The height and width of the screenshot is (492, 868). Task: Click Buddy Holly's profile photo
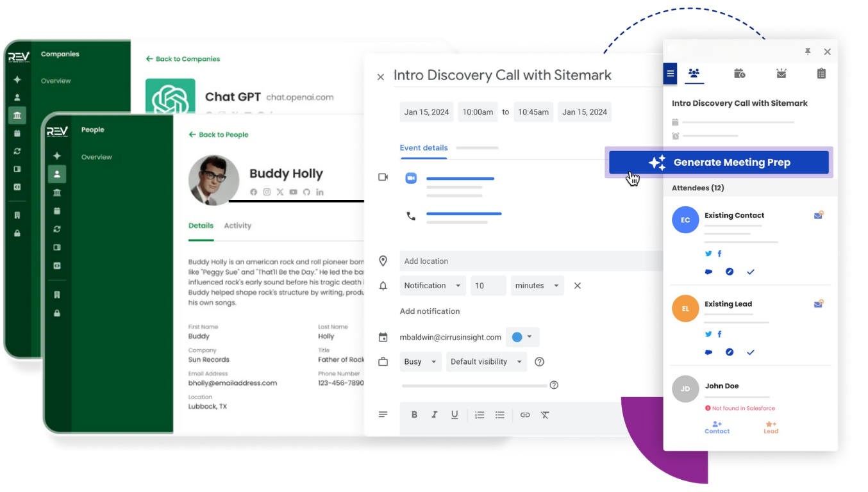click(x=214, y=180)
